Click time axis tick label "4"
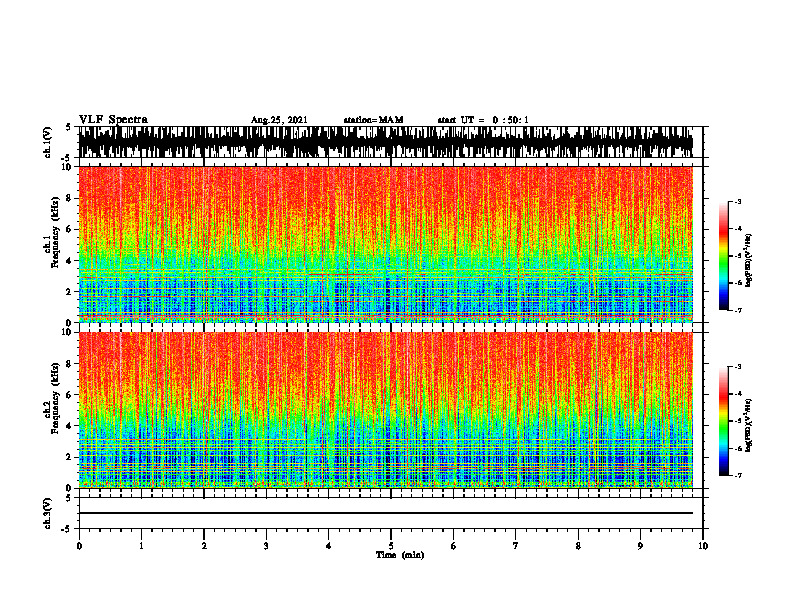This screenshot has height=612, width=792. tap(329, 546)
